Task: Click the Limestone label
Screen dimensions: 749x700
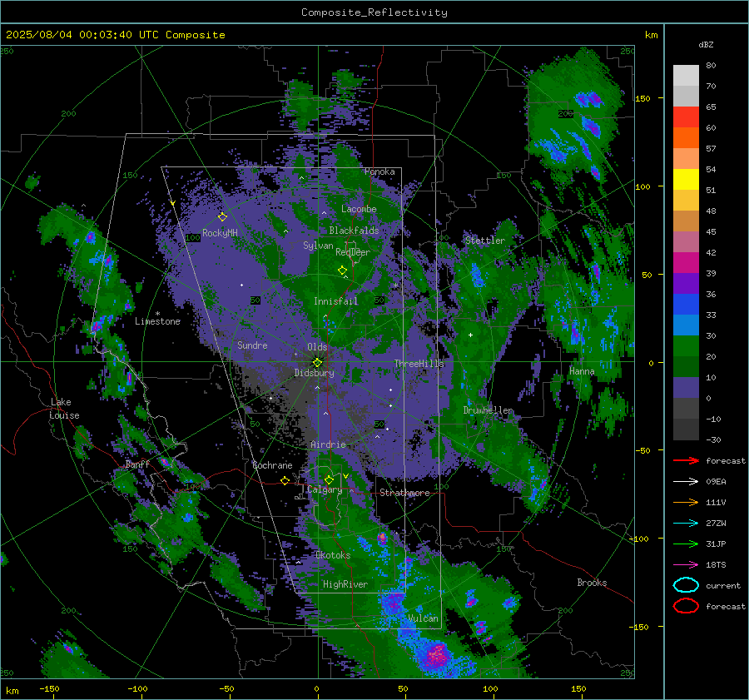Action: tap(157, 321)
